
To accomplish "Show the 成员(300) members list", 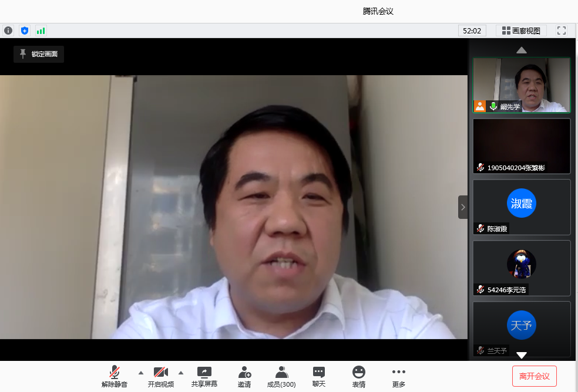I will (x=281, y=376).
